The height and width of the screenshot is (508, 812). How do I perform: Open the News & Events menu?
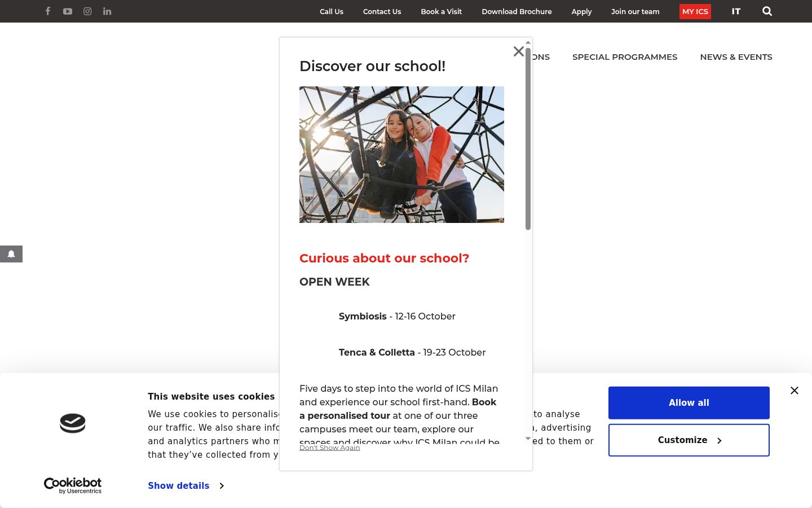click(x=736, y=57)
